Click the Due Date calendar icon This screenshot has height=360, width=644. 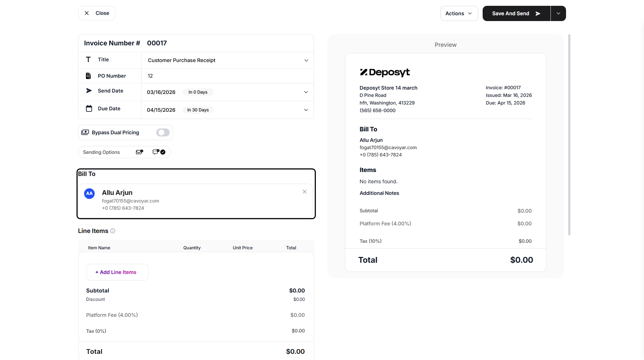pyautogui.click(x=89, y=109)
